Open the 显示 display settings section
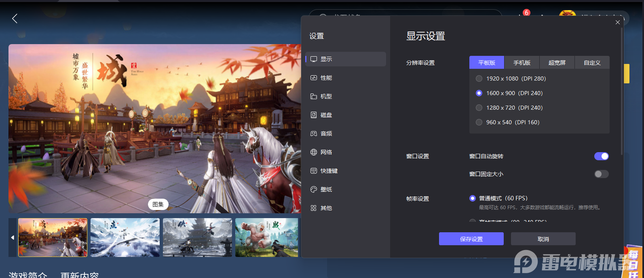 [346, 59]
